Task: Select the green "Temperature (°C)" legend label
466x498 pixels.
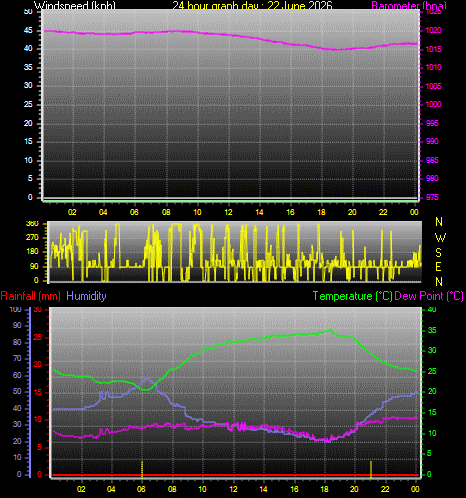Action: click(352, 296)
